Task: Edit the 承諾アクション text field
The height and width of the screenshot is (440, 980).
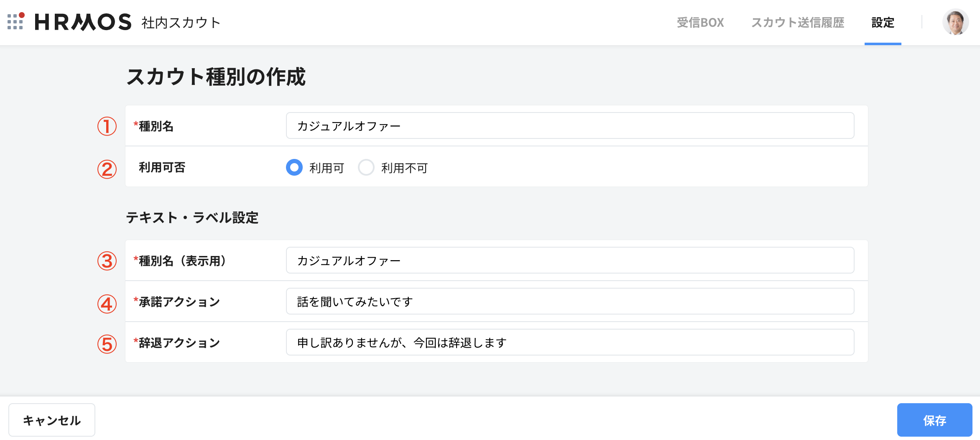Action: coord(570,301)
